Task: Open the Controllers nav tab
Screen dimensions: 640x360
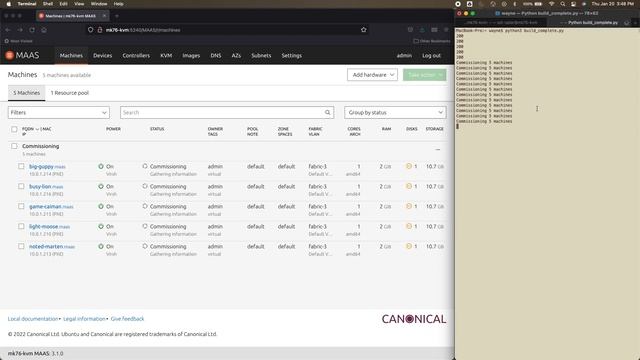Action: point(136,56)
